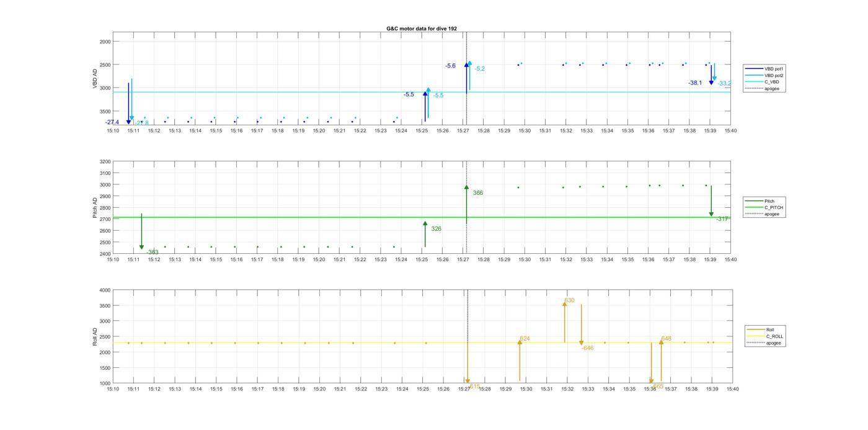The image size is (868, 430).
Task: Click the '624' roll data label
Action: [525, 339]
